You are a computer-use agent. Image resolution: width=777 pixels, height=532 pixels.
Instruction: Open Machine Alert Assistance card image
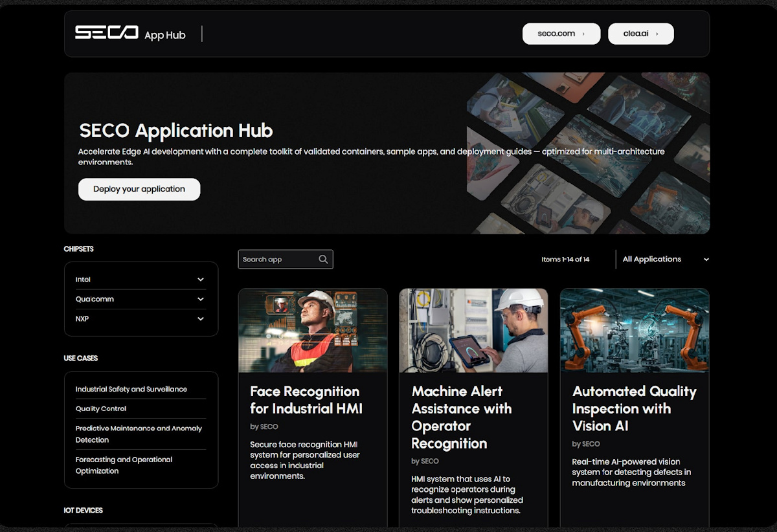tap(473, 331)
